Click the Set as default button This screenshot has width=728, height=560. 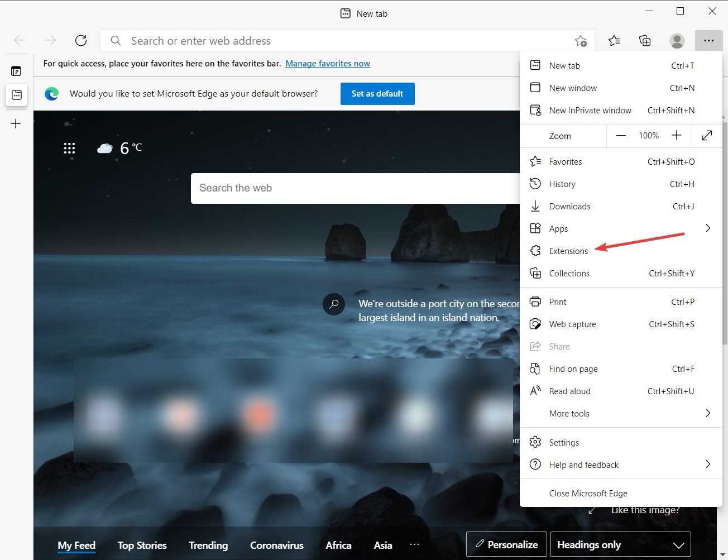point(377,94)
